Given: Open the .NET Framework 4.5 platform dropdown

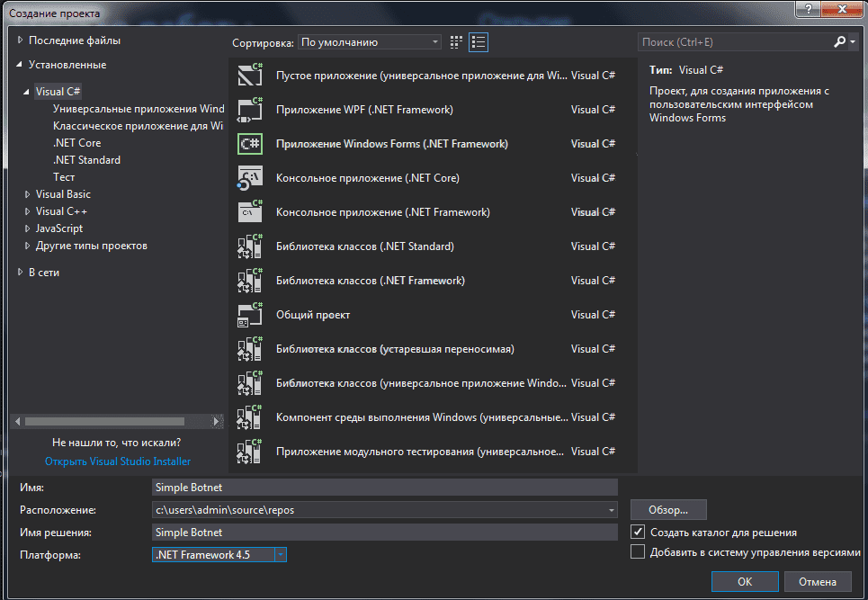Looking at the screenshot, I should pos(280,555).
